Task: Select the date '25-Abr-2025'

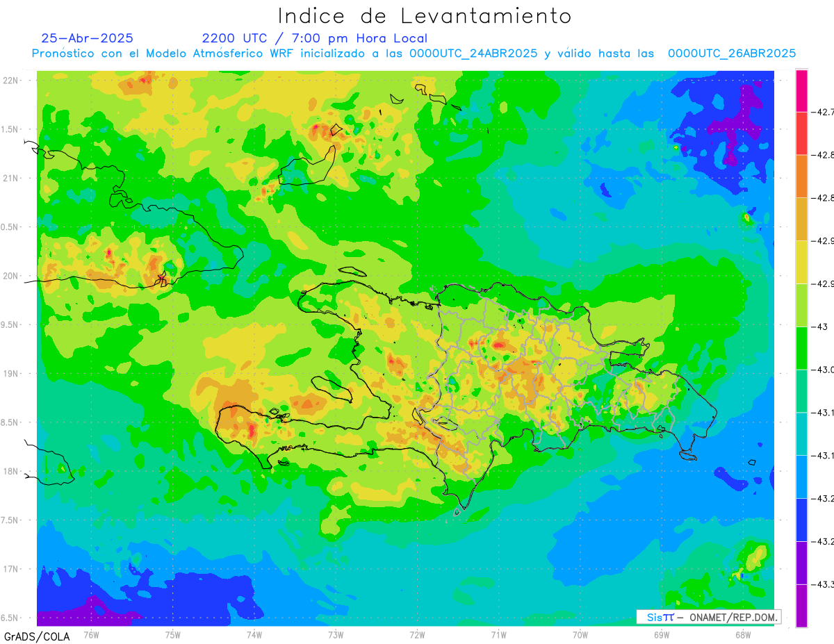Action: tap(88, 38)
